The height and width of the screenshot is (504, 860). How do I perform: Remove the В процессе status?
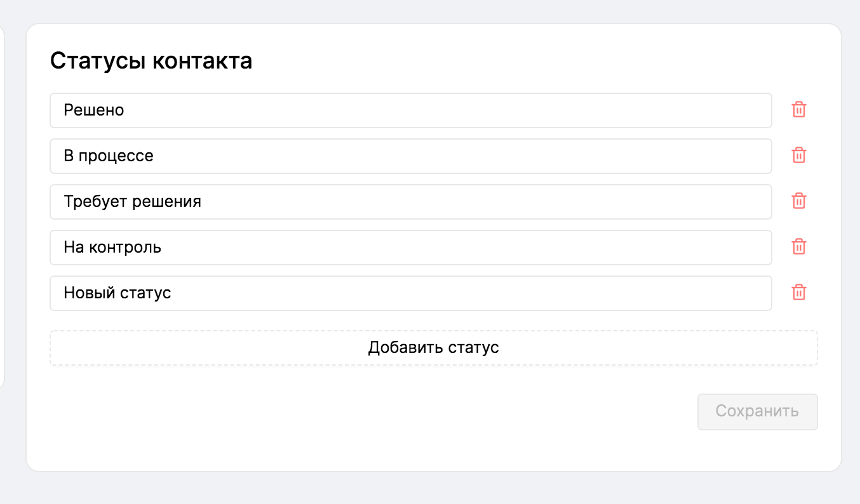point(798,156)
